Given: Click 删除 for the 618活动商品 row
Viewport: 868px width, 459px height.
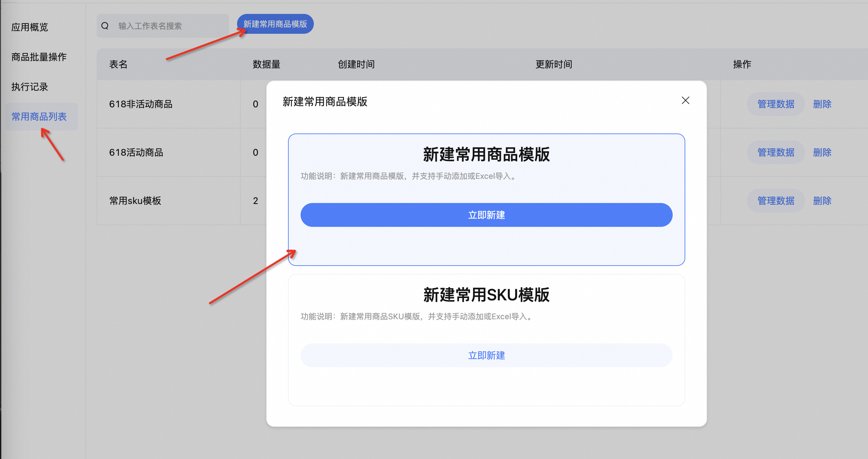Looking at the screenshot, I should 822,152.
